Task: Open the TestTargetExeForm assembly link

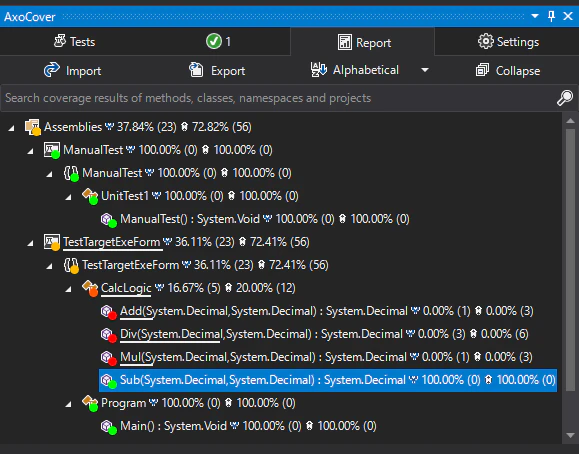Action: pos(112,242)
